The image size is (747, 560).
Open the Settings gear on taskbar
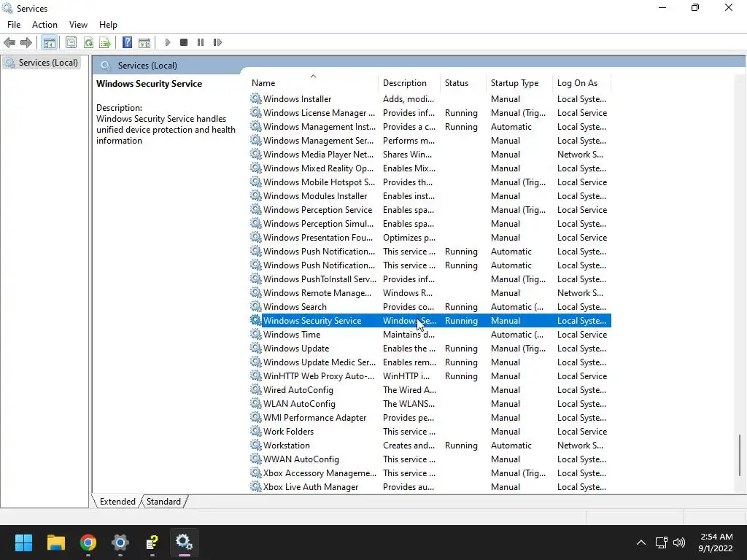(120, 542)
